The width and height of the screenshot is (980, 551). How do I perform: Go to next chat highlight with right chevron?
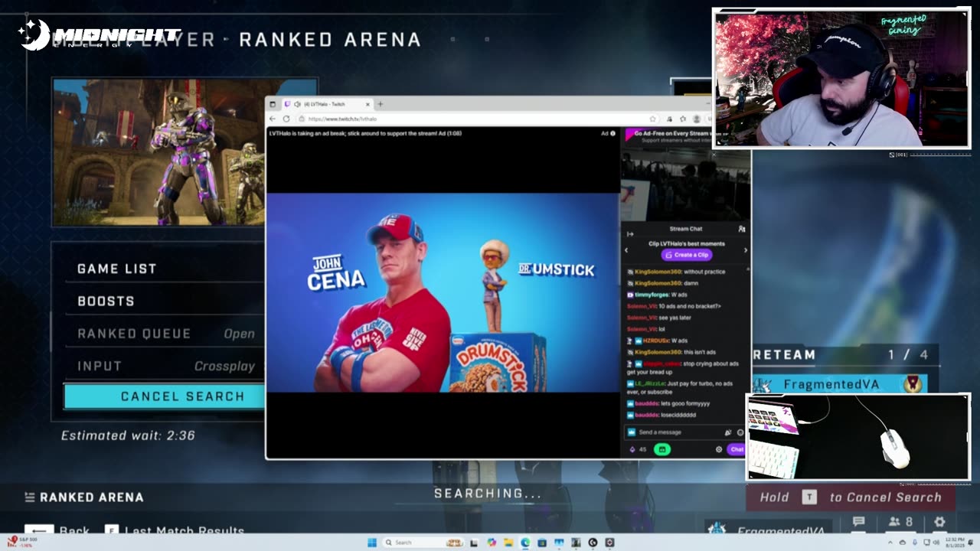point(746,249)
